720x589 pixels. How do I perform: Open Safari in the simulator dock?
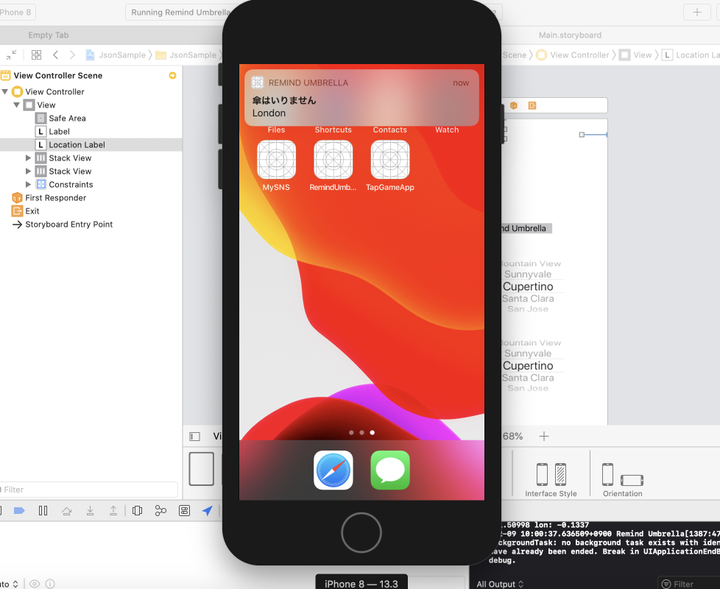[x=333, y=470]
